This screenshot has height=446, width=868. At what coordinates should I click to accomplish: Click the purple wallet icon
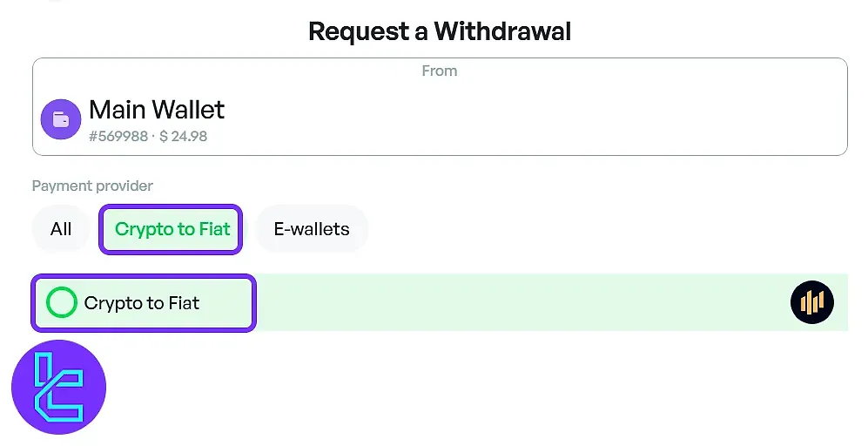pyautogui.click(x=61, y=119)
